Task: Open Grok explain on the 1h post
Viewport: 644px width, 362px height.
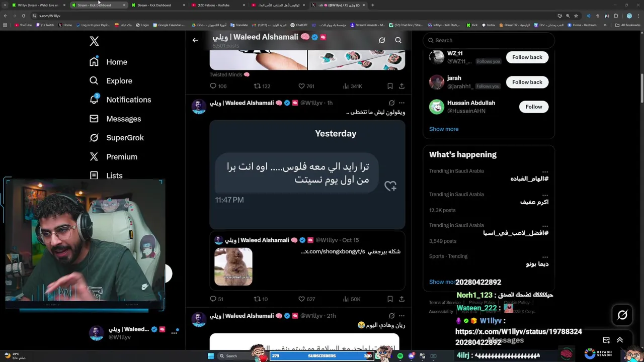Action: 391,103
